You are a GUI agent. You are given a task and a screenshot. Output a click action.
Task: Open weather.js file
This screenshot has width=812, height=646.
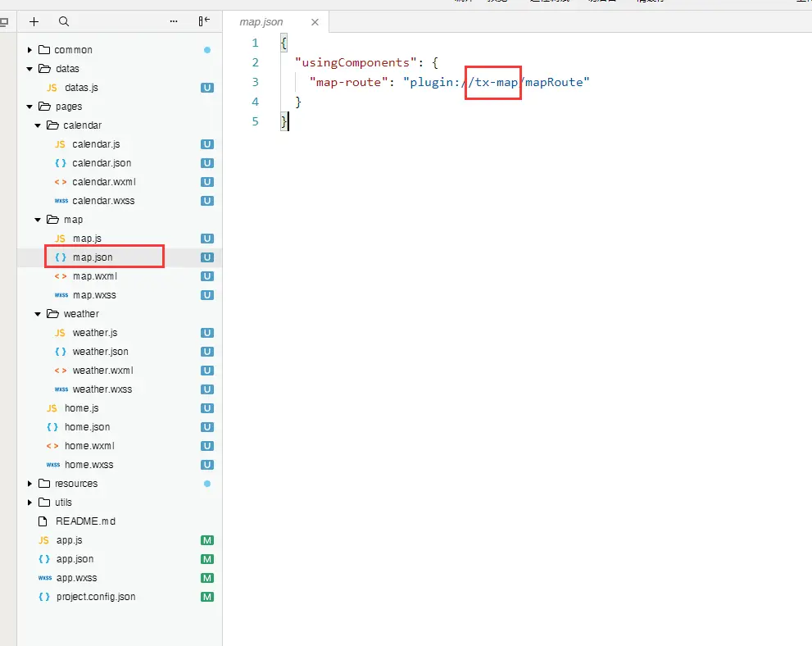95,333
